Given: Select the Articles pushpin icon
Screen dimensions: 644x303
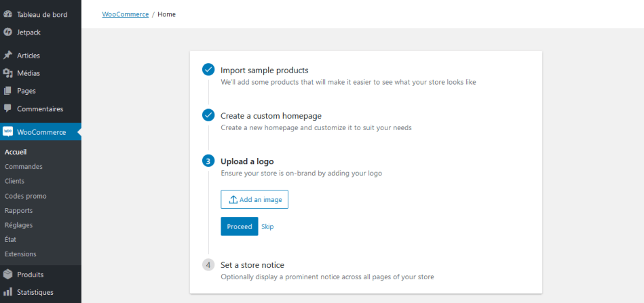Looking at the screenshot, I should [x=7, y=56].
